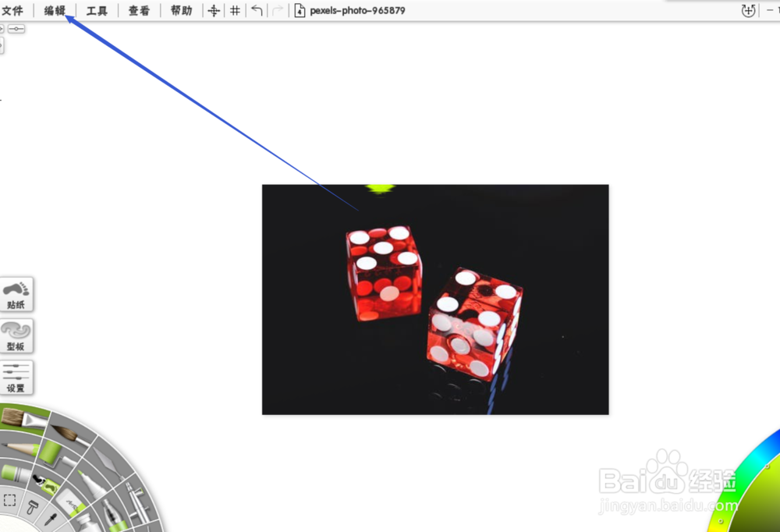The height and width of the screenshot is (532, 780).
Task: Select the eraser tool
Action: click(69, 502)
